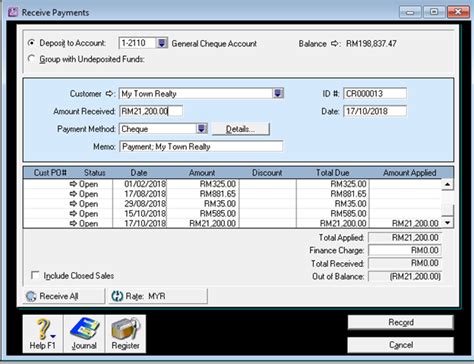Click the Receive All button
This screenshot has height=364, width=474.
(64, 296)
